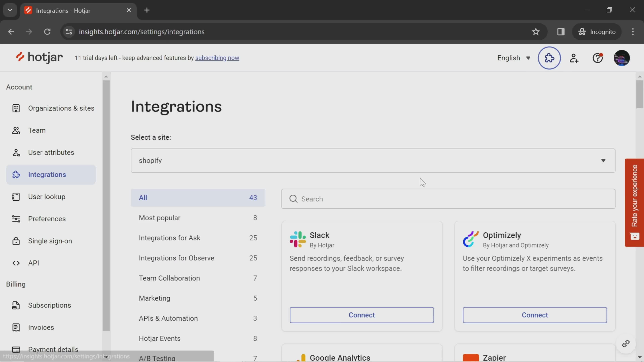644x362 pixels.
Task: Search for a specific integration
Action: [x=448, y=198]
